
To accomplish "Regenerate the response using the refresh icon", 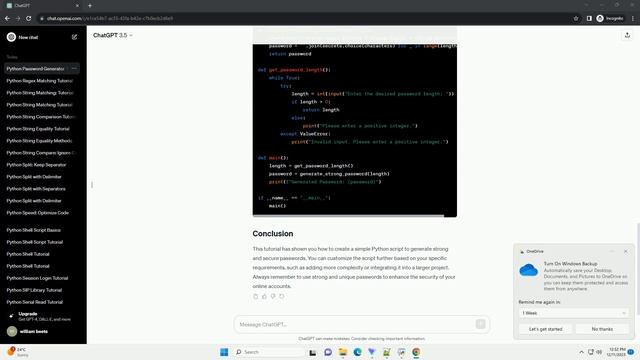I will pos(282,296).
